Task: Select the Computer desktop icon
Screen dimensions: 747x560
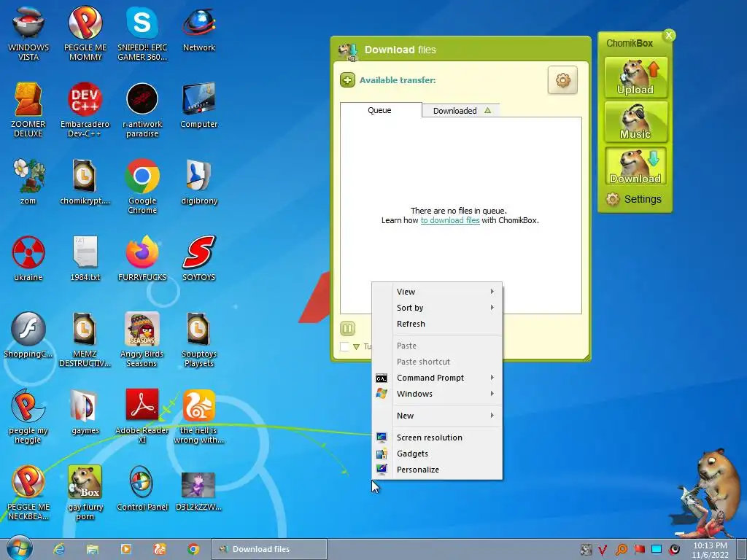Action: click(x=198, y=105)
